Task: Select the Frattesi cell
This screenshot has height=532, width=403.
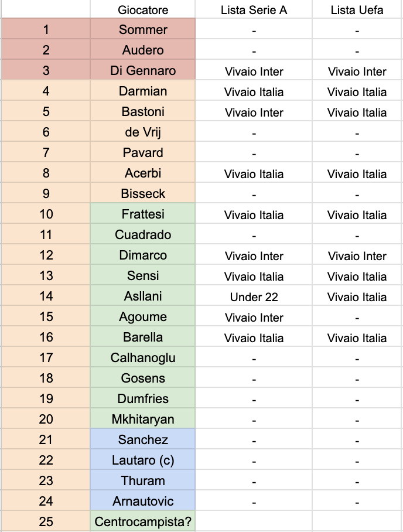Action: coord(142,214)
